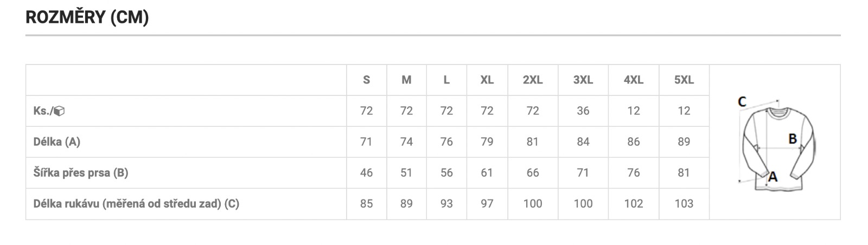Screen dimensions: 868x245
Task: Click the 5XL size column header
Action: [684, 80]
